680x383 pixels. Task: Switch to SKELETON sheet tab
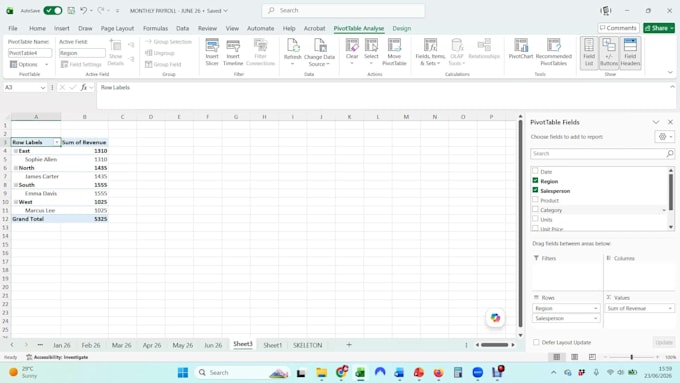click(307, 345)
